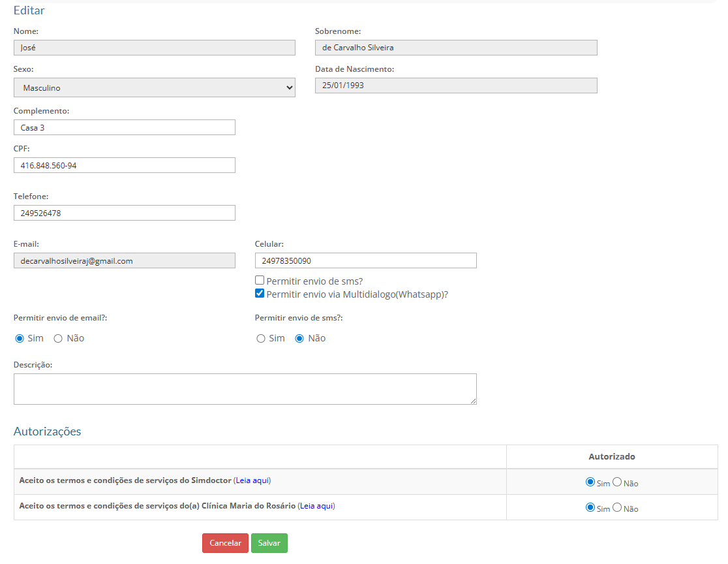The width and height of the screenshot is (728, 564).
Task: Select 'Sim' for Clínica Maria do Rosário terms
Action: click(x=590, y=507)
